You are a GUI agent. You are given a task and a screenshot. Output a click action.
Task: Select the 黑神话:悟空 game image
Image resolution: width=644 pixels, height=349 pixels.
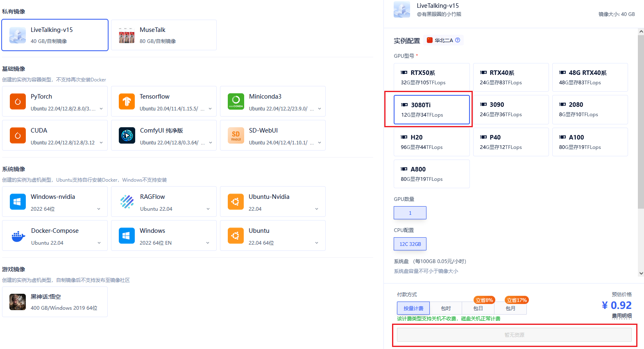tap(55, 302)
